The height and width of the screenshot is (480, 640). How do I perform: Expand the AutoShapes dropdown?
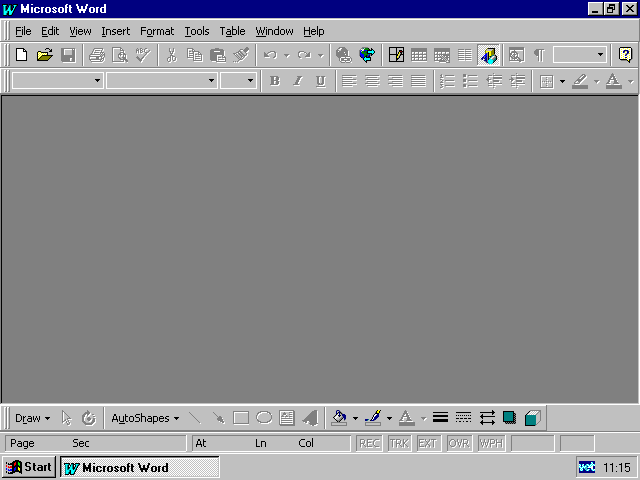145,418
